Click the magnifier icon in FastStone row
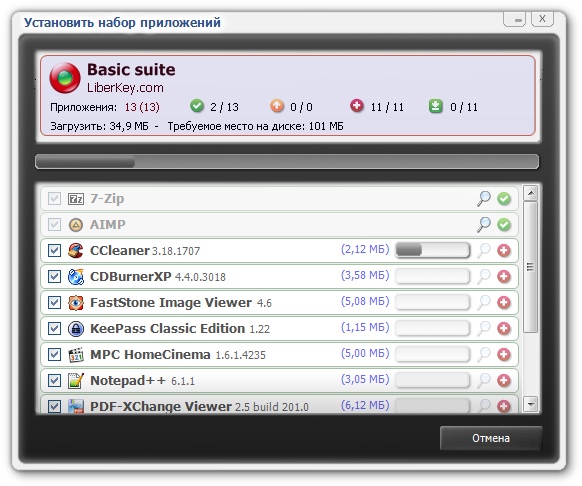The height and width of the screenshot is (486, 582). 484,303
